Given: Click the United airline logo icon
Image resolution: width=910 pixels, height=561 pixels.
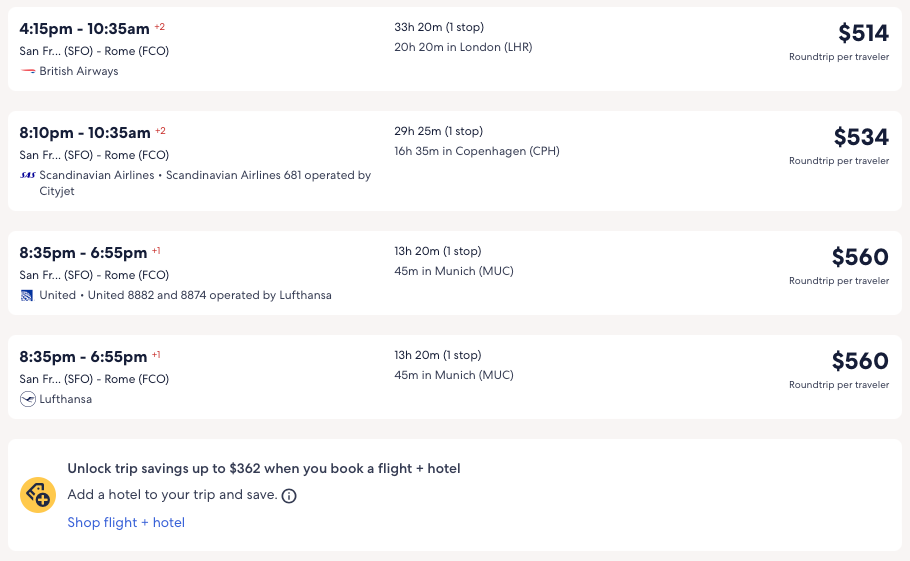Looking at the screenshot, I should [27, 295].
